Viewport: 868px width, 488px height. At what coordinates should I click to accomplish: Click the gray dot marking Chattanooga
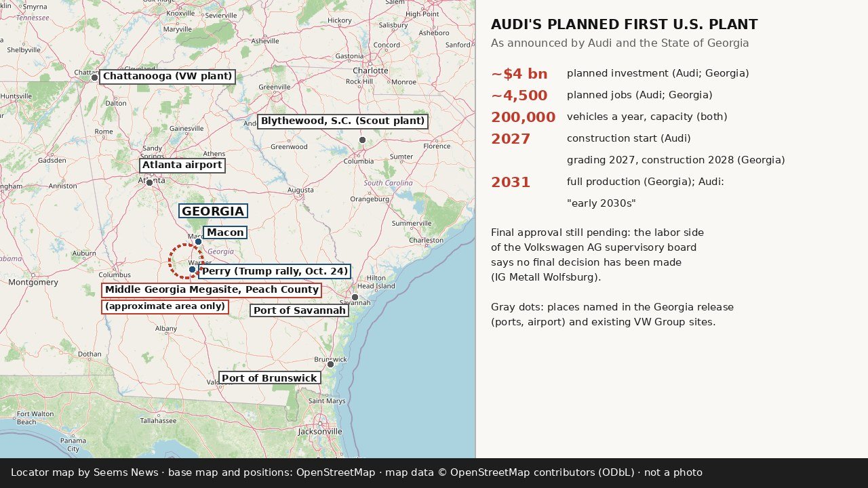click(x=94, y=77)
